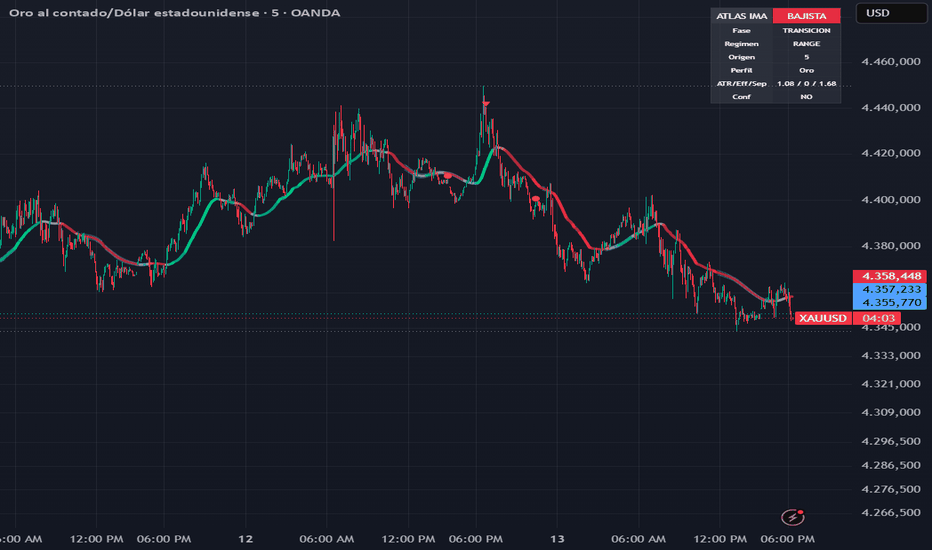Click the ATLAS IMA header cell
The width and height of the screenshot is (932, 550).
click(741, 16)
